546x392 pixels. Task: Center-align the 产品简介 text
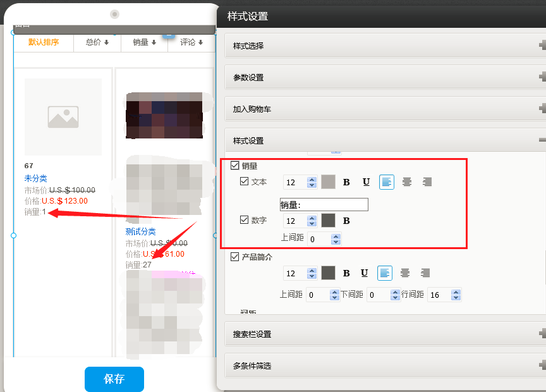[405, 273]
